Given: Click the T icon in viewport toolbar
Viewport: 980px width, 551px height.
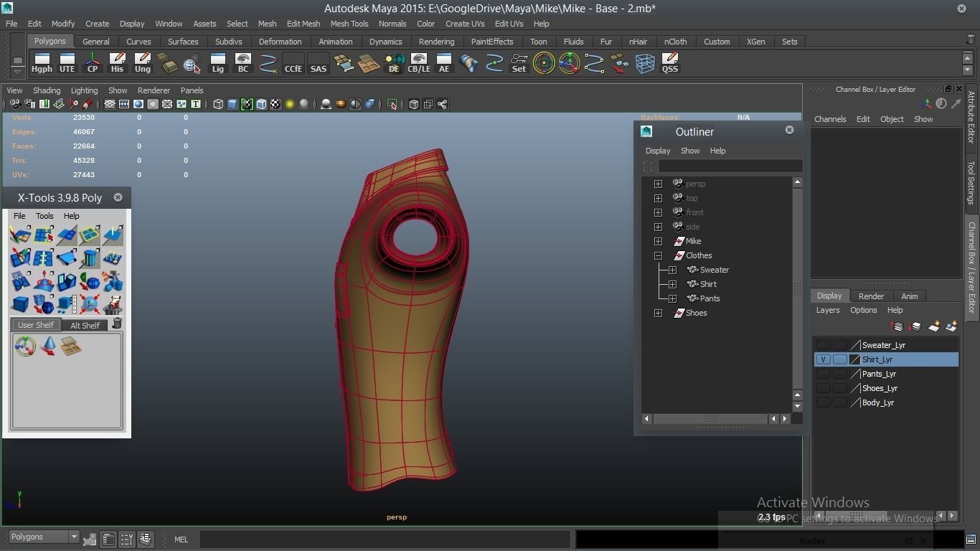Looking at the screenshot, I should (195, 104).
